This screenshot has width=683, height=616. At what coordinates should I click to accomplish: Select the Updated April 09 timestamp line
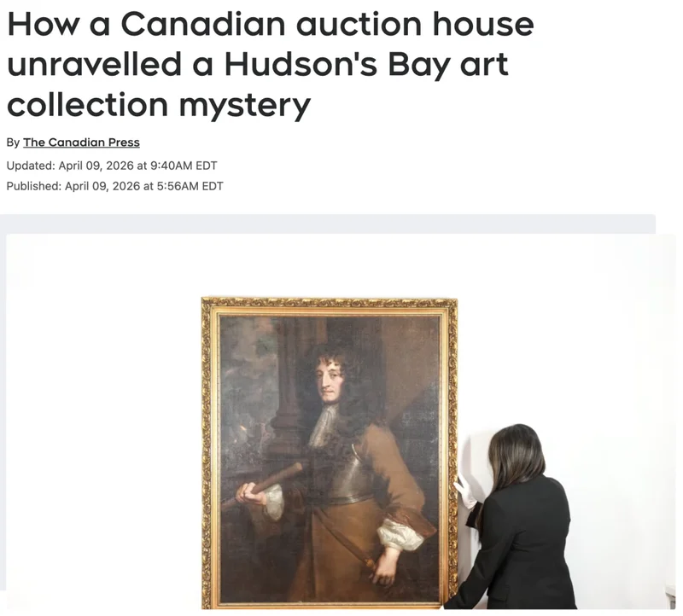pyautogui.click(x=112, y=166)
